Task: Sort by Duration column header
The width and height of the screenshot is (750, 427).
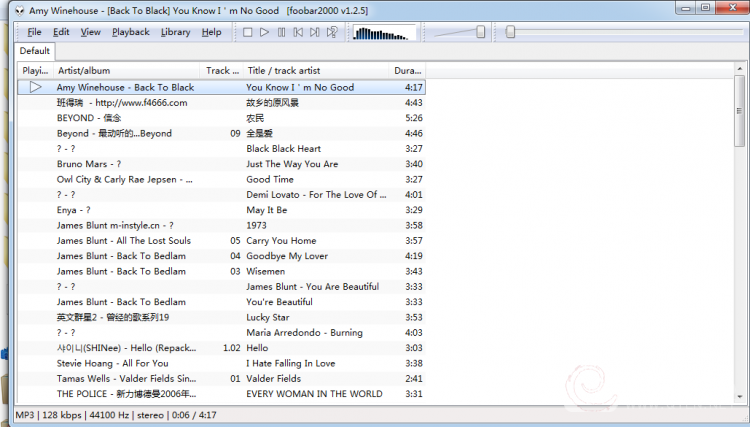Action: point(407,70)
